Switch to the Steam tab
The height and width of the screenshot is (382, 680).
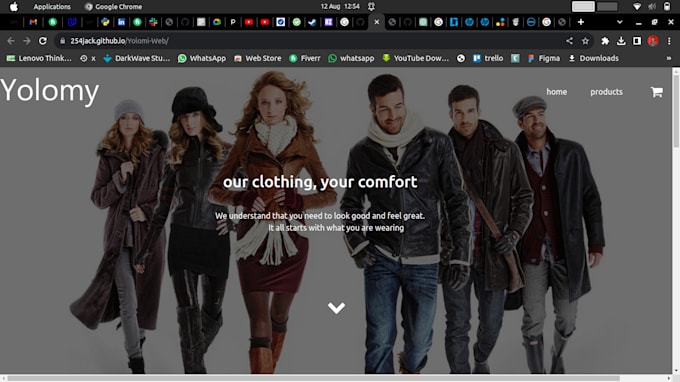[312, 22]
